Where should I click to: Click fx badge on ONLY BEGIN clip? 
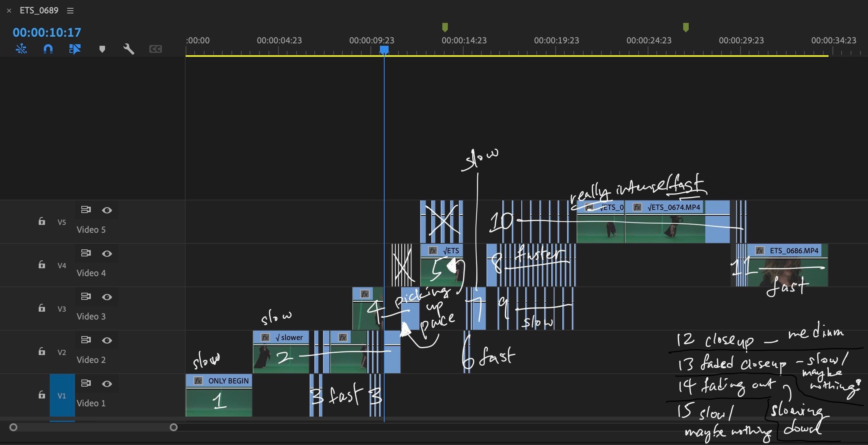[198, 381]
